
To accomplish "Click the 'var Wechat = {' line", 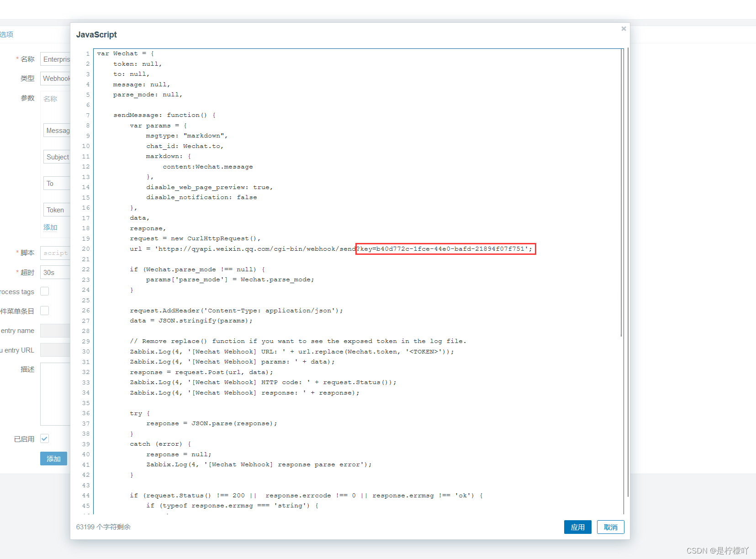I will click(126, 53).
